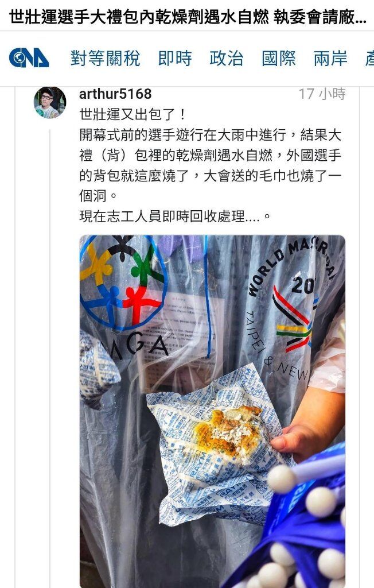Open the embedded photo of burnt desiccant
This screenshot has width=374, height=588.
click(212, 411)
